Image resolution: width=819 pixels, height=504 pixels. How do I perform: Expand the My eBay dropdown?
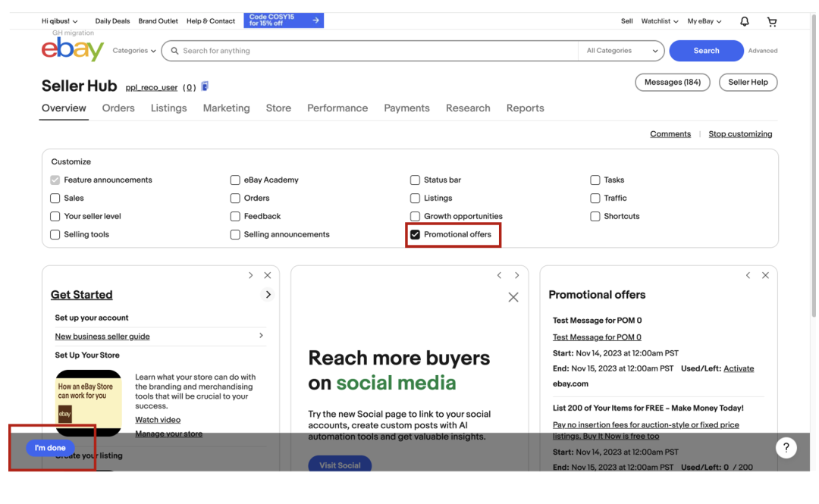coord(704,21)
